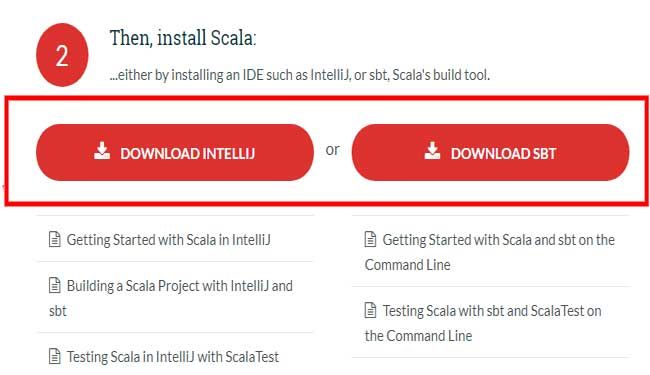
Task: Open Getting Started with Scala and sbt link
Action: pyautogui.click(x=490, y=252)
